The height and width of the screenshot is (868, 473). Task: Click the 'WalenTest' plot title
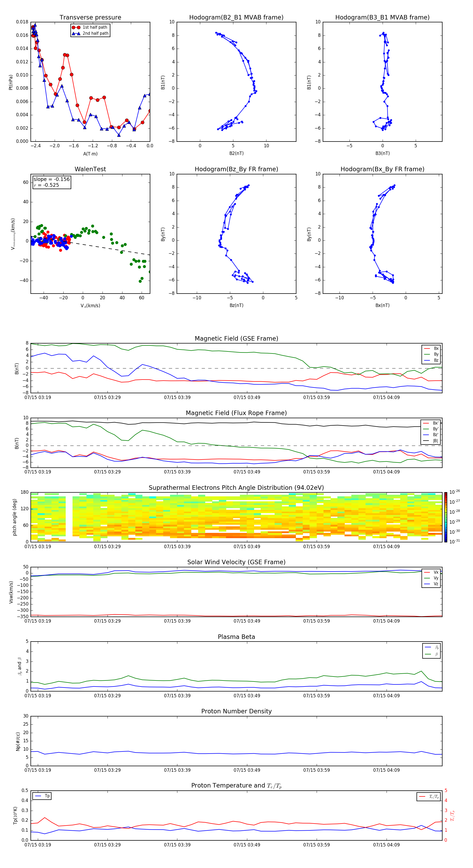tap(90, 169)
